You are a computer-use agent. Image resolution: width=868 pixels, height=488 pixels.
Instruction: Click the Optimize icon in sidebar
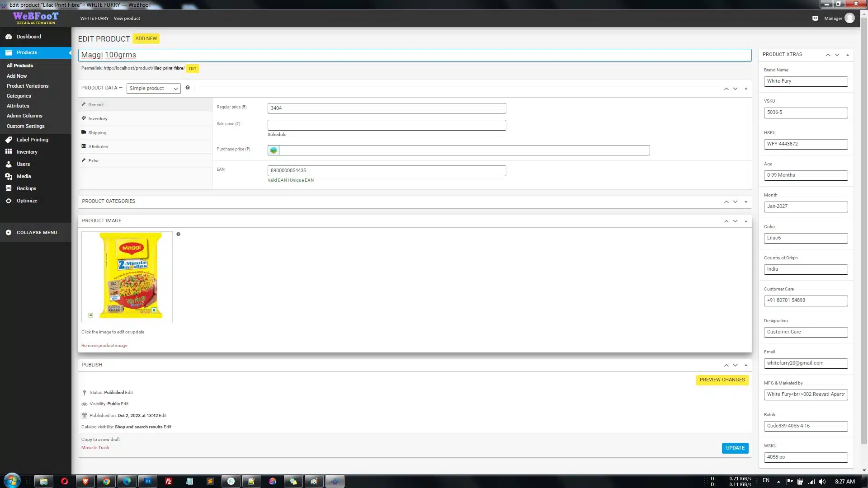pos(9,201)
